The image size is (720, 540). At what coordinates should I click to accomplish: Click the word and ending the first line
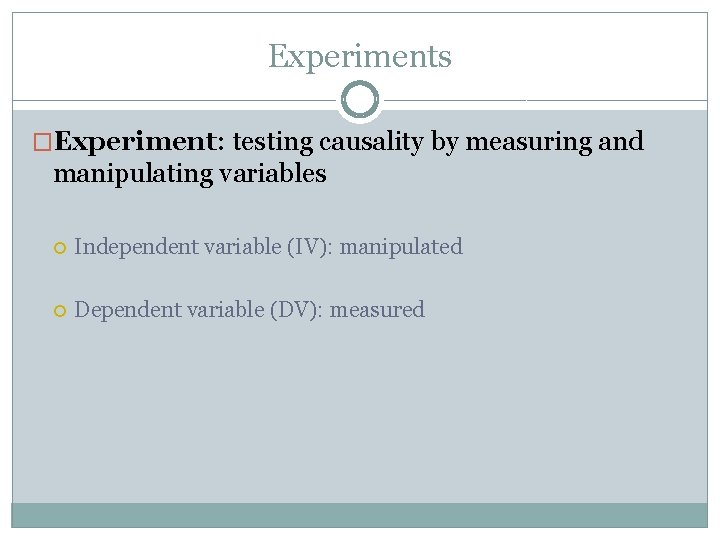click(x=621, y=141)
